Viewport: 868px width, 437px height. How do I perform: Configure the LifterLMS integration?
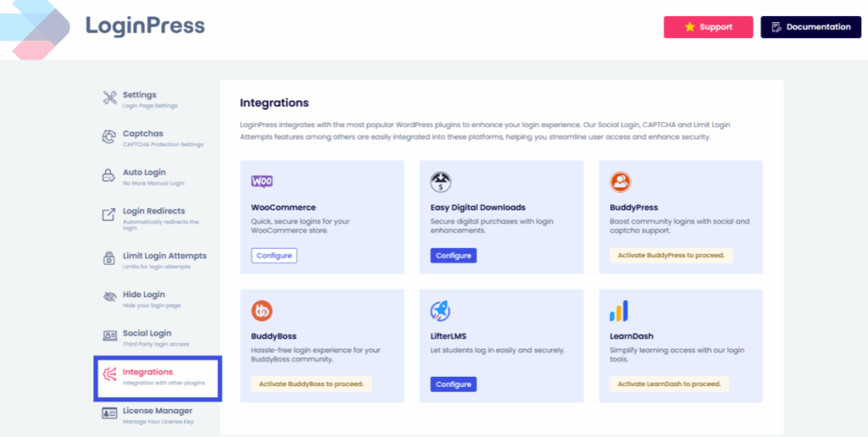coord(453,384)
